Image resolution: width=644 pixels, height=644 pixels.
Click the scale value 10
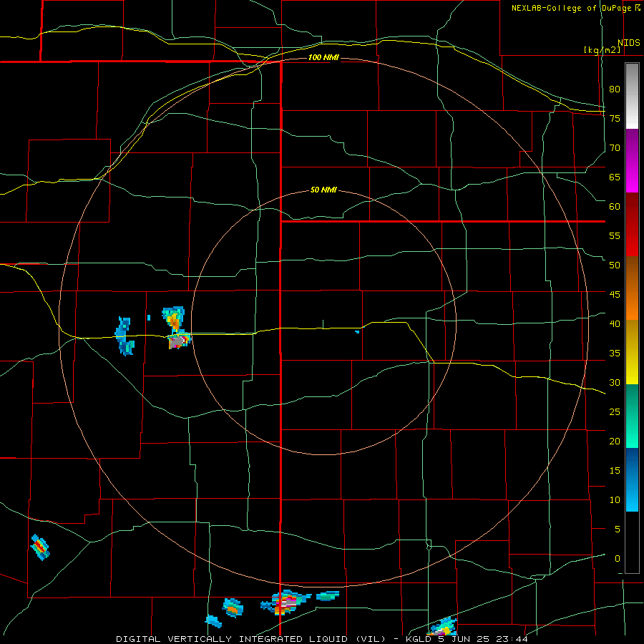coord(615,500)
